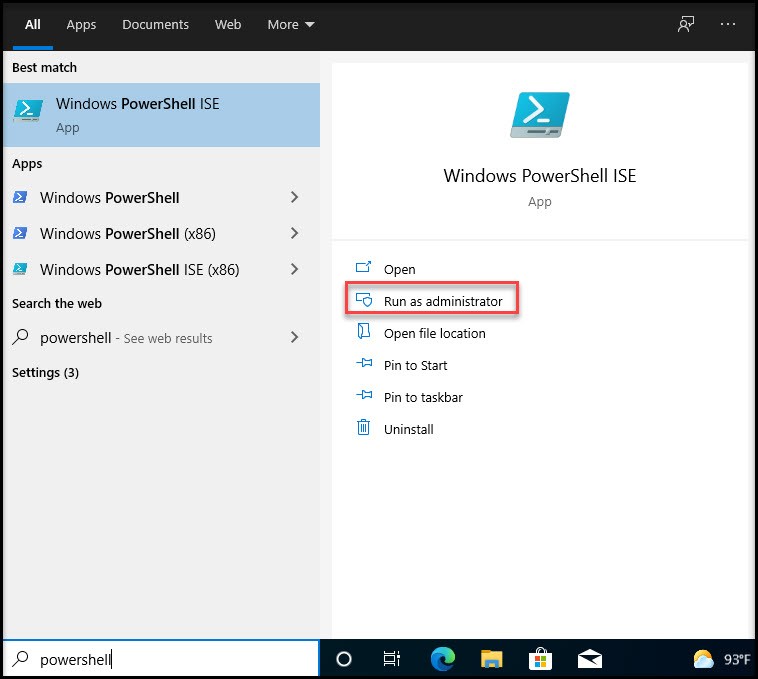Click the weather icon in taskbar

703,659
